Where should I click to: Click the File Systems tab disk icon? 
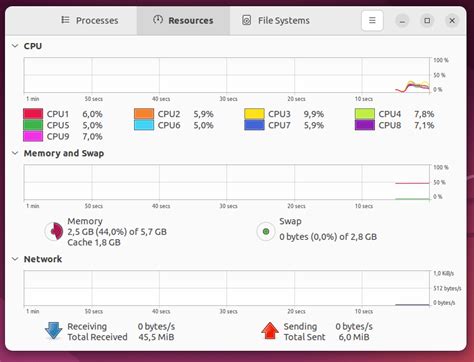coord(246,20)
